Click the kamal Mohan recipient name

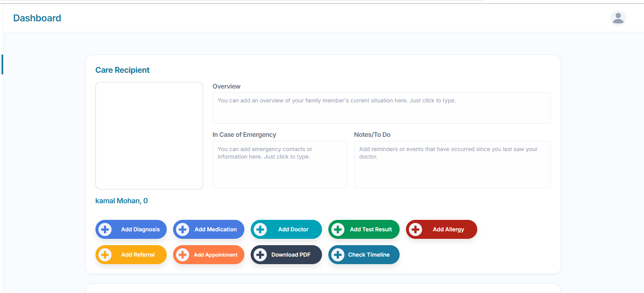click(x=122, y=201)
